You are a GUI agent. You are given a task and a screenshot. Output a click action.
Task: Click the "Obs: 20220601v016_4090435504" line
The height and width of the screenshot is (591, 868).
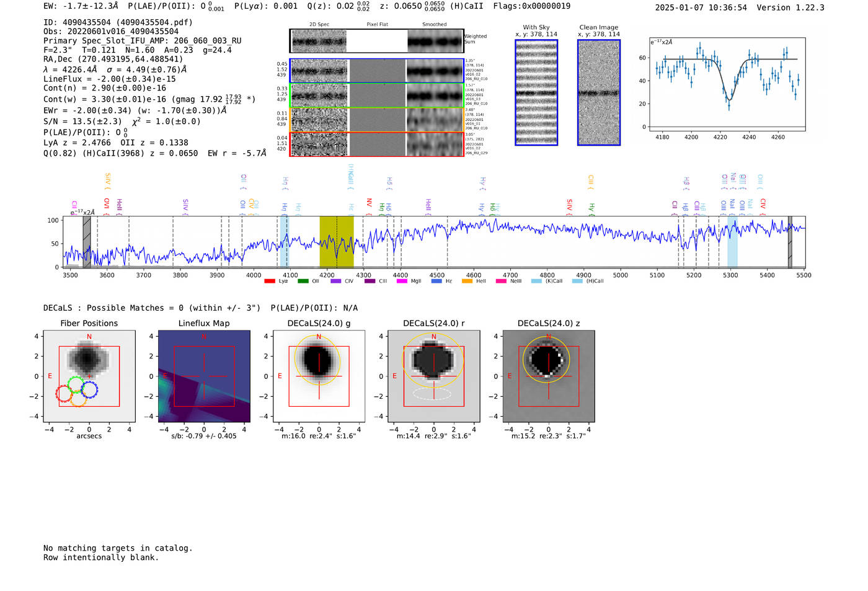111,32
